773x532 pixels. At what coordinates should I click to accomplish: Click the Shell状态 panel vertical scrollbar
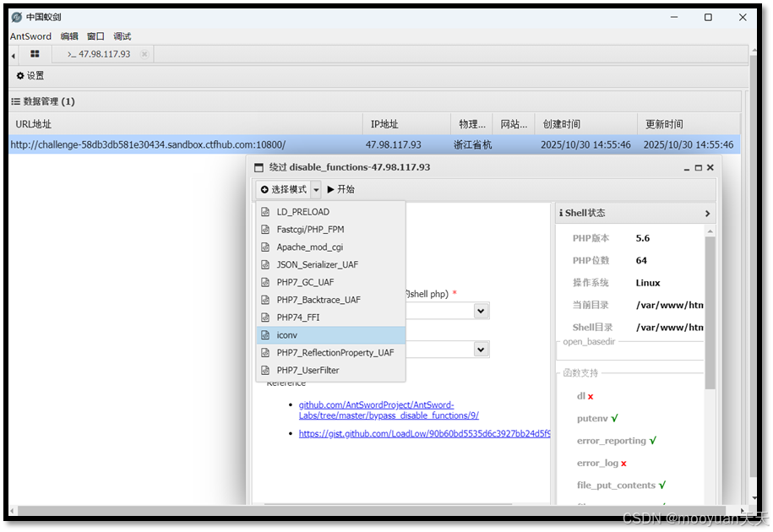710,312
